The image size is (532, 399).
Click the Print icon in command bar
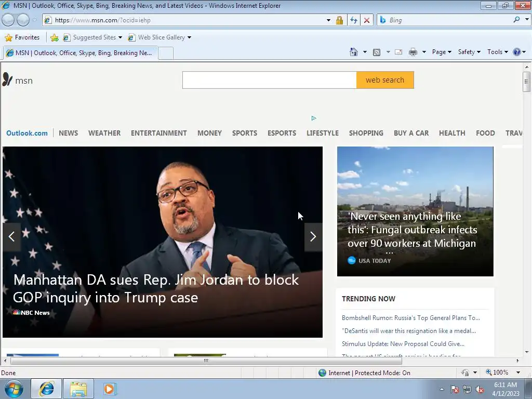coord(413,52)
